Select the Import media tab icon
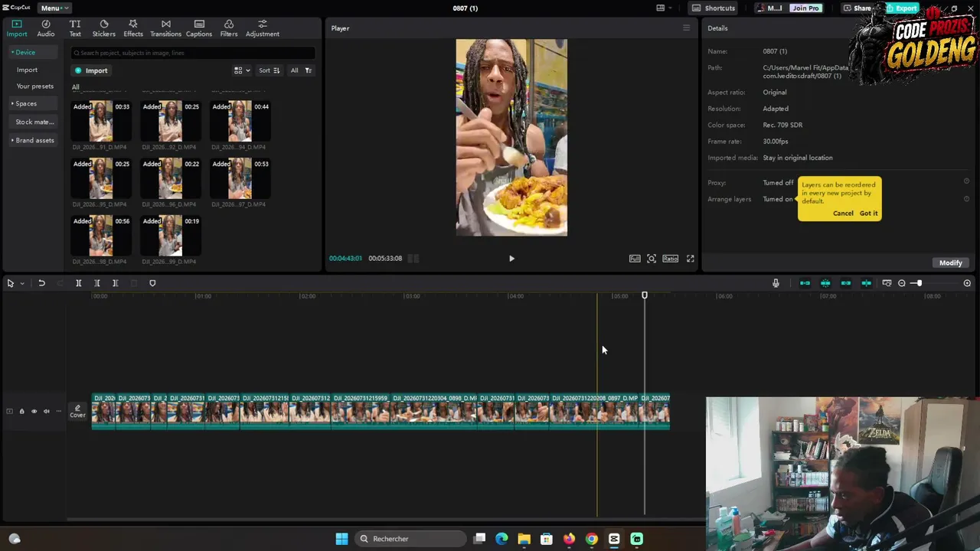The width and height of the screenshot is (980, 551). coord(17,28)
